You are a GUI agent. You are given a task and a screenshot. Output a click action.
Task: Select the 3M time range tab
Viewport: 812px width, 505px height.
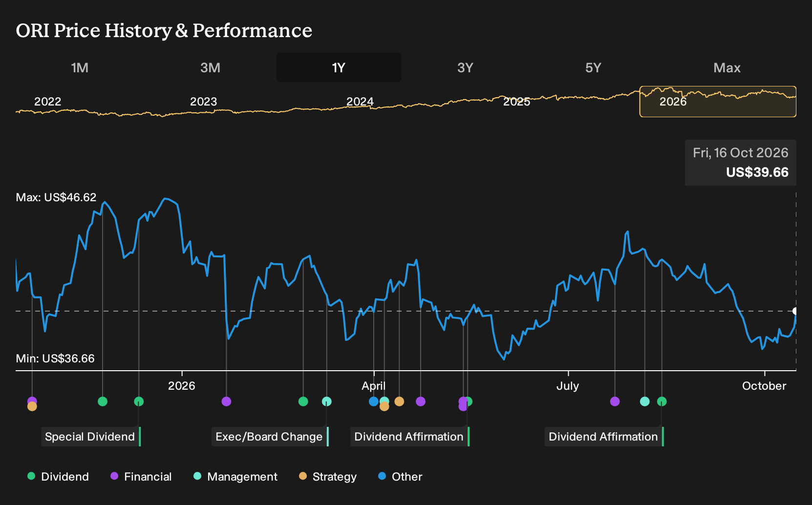(x=210, y=67)
